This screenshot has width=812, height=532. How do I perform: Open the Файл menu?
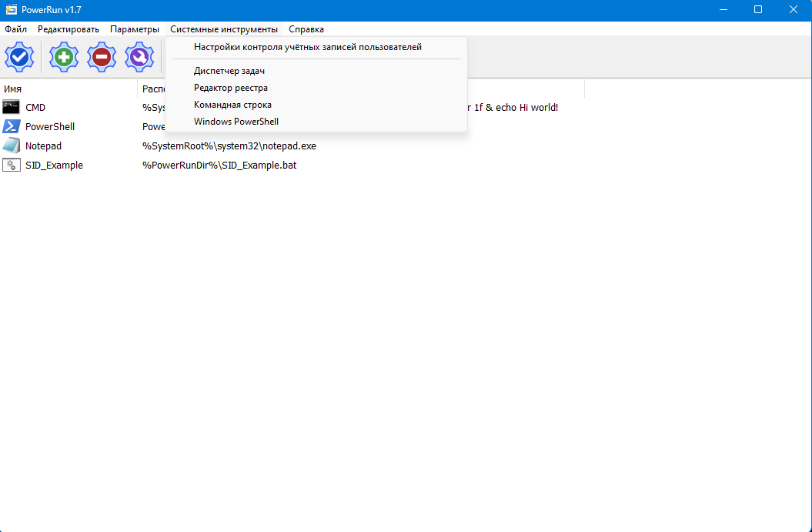click(x=15, y=29)
